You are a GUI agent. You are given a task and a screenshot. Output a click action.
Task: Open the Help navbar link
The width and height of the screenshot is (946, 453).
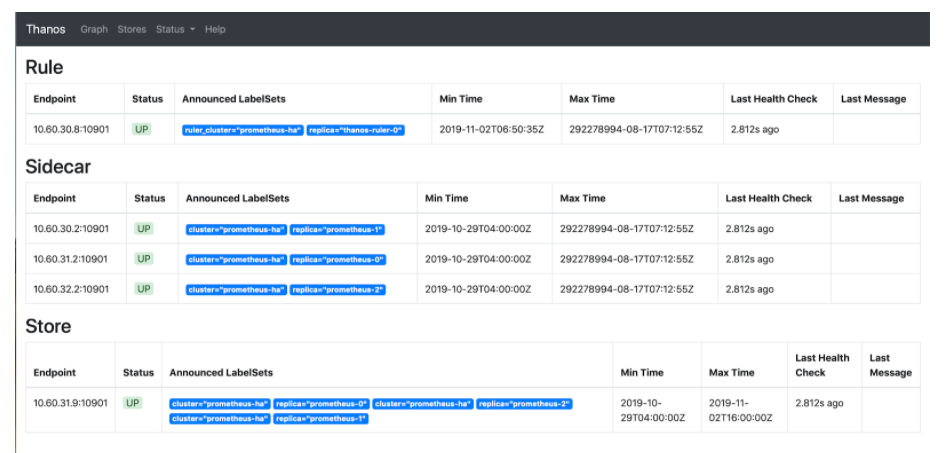pyautogui.click(x=215, y=29)
